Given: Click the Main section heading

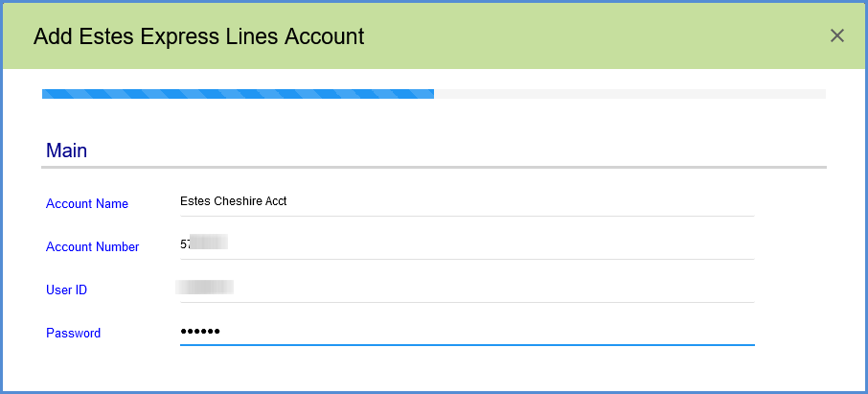Looking at the screenshot, I should point(66,151).
